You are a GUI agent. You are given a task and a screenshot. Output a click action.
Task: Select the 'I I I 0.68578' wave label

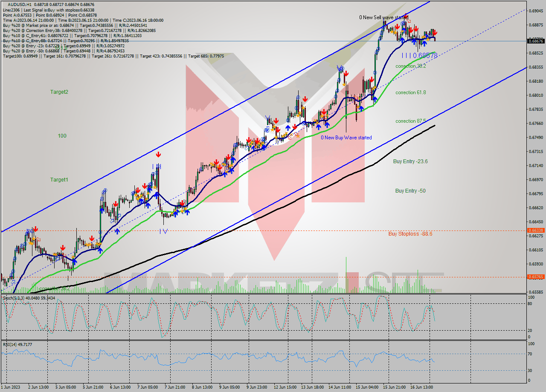point(419,55)
